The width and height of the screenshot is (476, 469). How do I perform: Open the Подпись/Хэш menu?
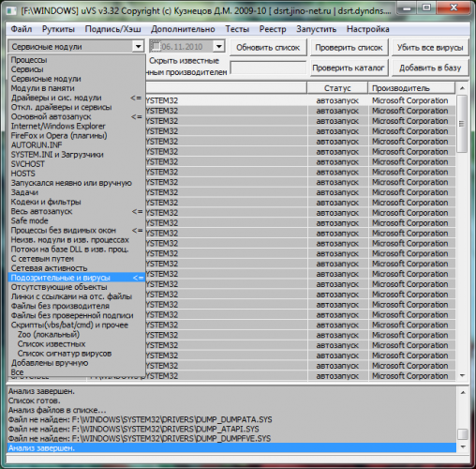click(112, 29)
